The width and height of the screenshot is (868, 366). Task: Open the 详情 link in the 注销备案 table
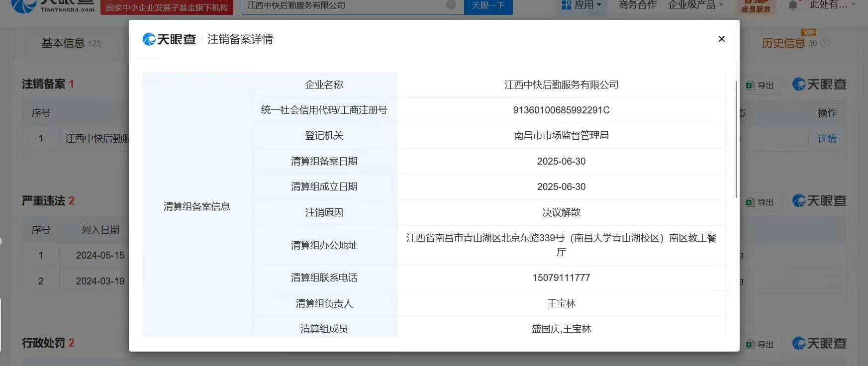point(827,139)
